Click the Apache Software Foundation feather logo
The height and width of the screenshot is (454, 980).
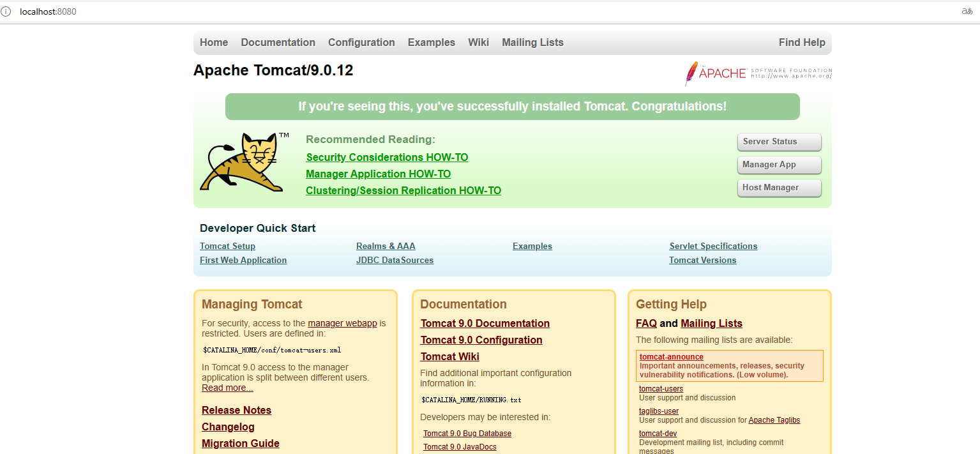click(x=758, y=73)
